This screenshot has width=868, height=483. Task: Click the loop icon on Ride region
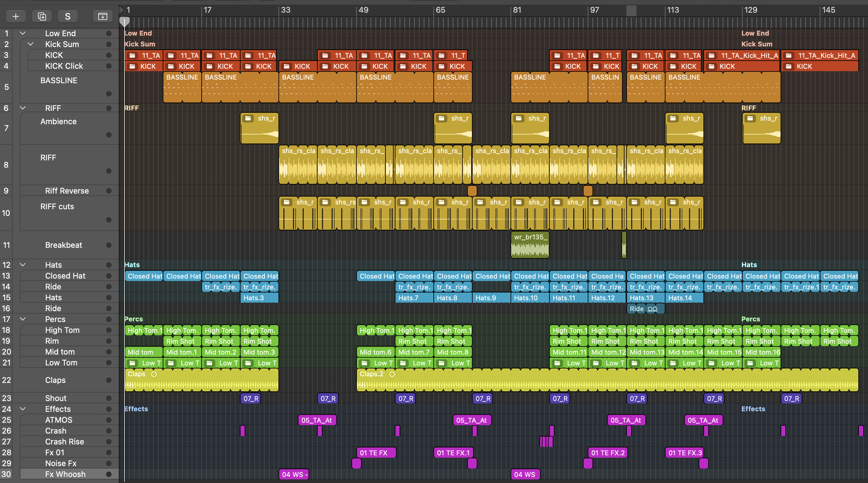point(652,309)
